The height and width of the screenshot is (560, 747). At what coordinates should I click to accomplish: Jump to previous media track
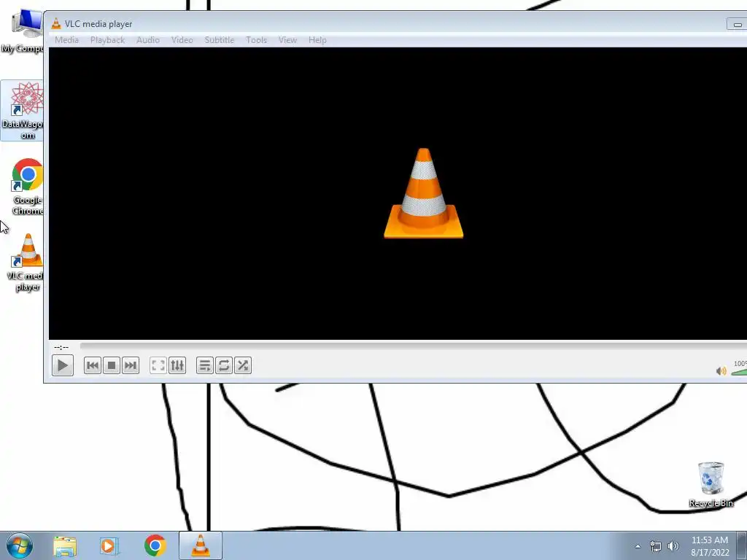click(x=93, y=366)
